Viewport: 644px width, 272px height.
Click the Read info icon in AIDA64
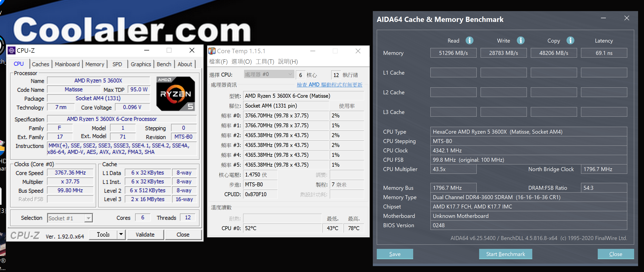tap(469, 41)
